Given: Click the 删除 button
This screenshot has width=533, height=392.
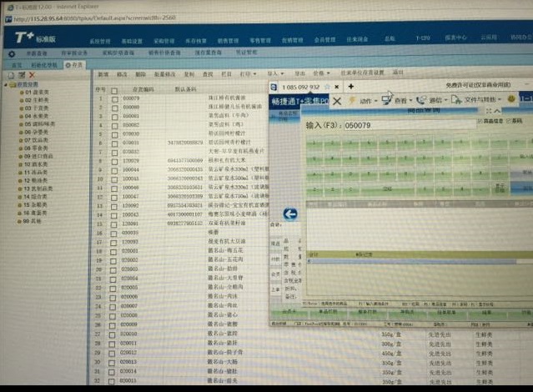Looking at the screenshot, I should click(140, 74).
